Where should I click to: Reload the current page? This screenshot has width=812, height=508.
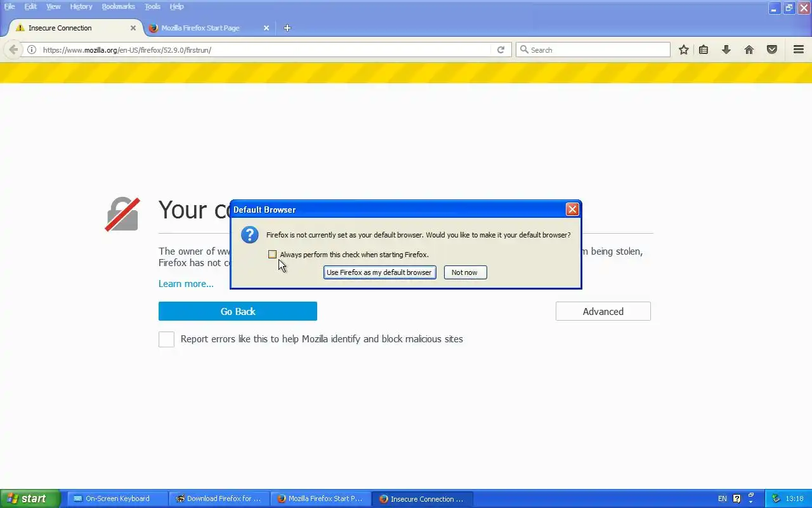tap(501, 50)
